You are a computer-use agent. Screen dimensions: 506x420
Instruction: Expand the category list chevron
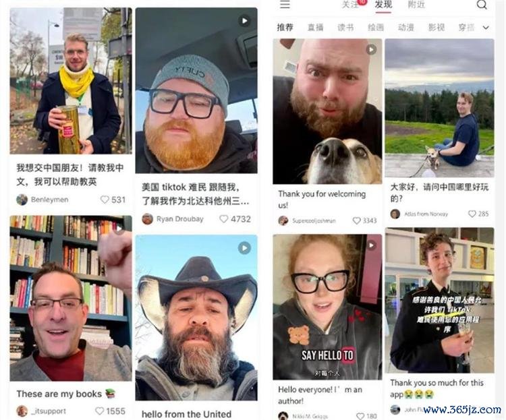486,28
